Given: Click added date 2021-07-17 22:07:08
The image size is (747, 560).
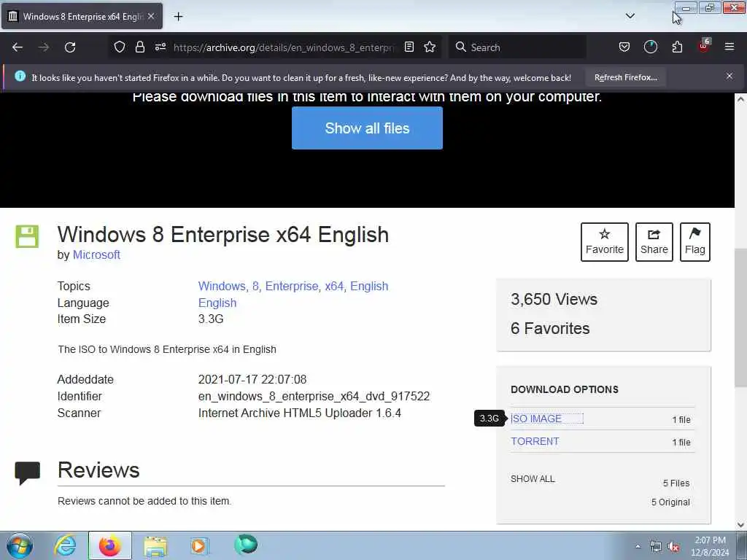Looking at the screenshot, I should [x=252, y=379].
